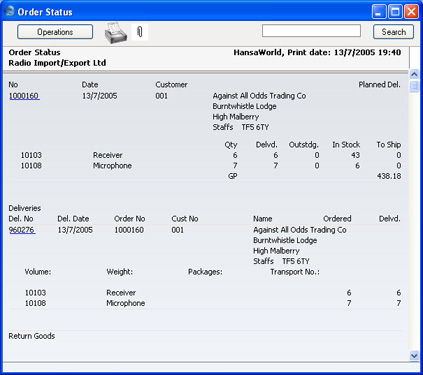Click the Receiver In Stock value 43
The width and height of the screenshot is (423, 375).
coord(355,155)
